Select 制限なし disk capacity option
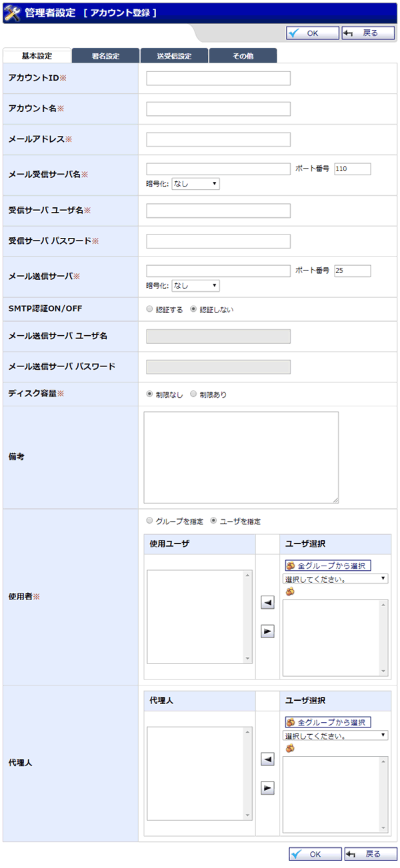Image resolution: width=400 pixels, height=868 pixels. click(x=149, y=394)
